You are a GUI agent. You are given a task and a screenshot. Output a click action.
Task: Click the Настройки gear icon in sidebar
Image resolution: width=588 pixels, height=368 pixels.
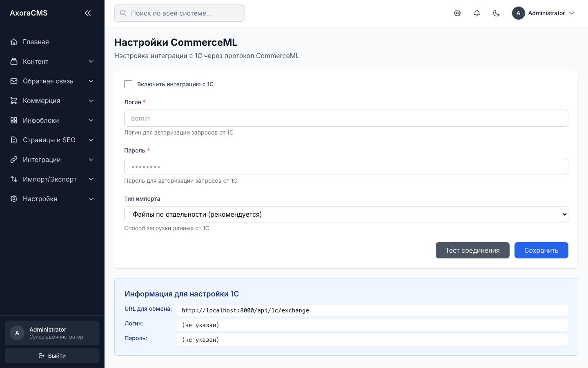(14, 199)
